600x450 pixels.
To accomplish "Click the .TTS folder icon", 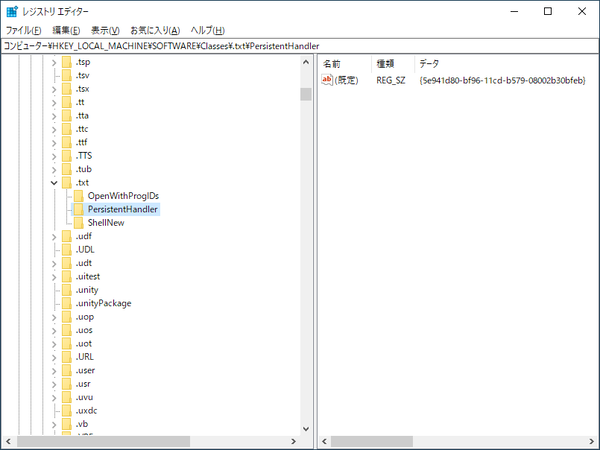I will [67, 156].
